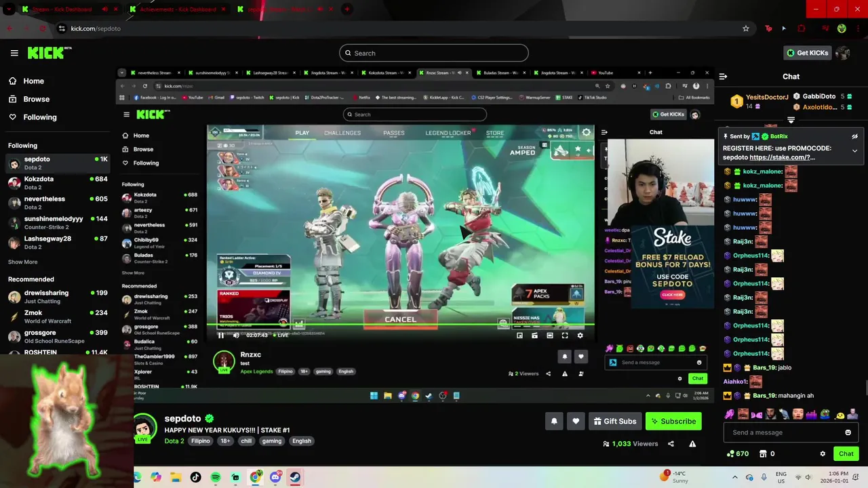Click the green KICK logo in header
This screenshot has width=868, height=488.
(x=49, y=53)
